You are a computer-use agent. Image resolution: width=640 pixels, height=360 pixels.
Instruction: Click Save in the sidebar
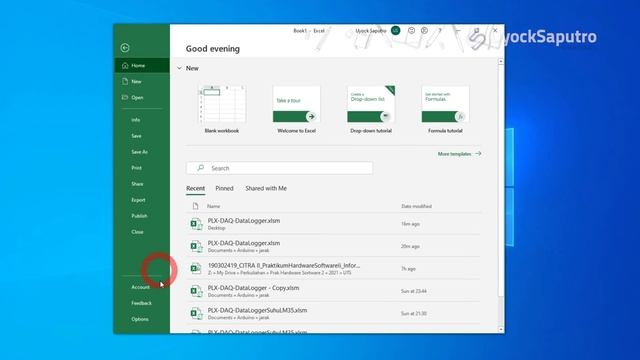[x=136, y=136]
